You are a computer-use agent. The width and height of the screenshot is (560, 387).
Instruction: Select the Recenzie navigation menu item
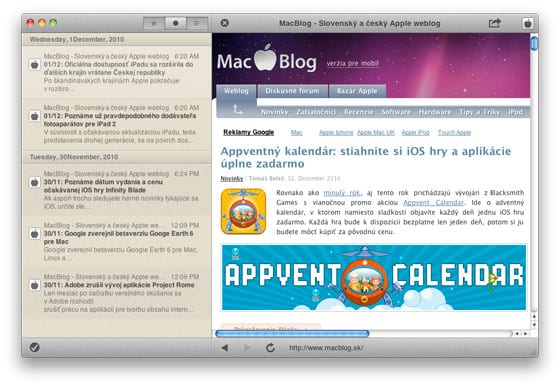pyautogui.click(x=359, y=112)
